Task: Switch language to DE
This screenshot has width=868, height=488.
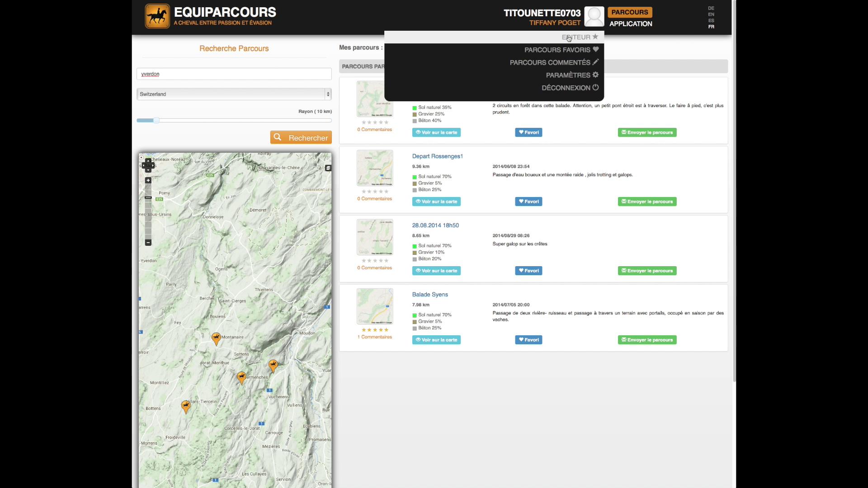Action: coord(711,8)
